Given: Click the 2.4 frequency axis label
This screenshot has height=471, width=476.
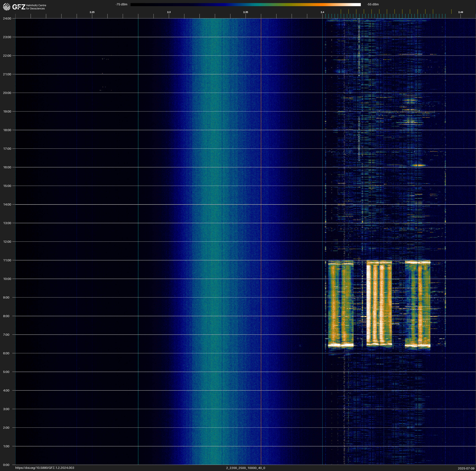Looking at the screenshot, I should [322, 12].
